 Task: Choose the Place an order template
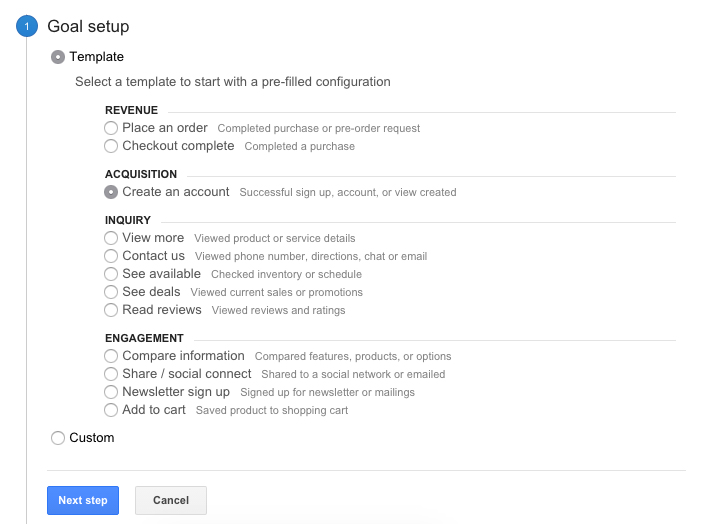pyautogui.click(x=111, y=128)
